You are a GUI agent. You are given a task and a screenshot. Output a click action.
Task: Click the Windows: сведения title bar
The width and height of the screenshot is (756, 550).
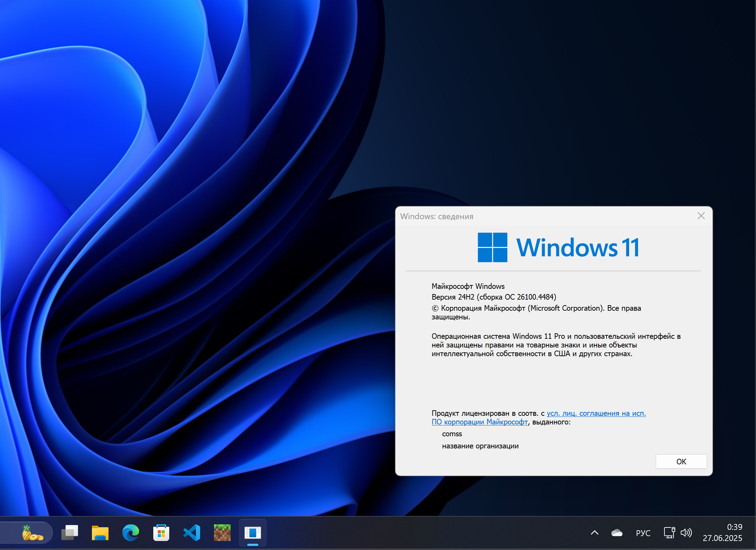(x=436, y=216)
